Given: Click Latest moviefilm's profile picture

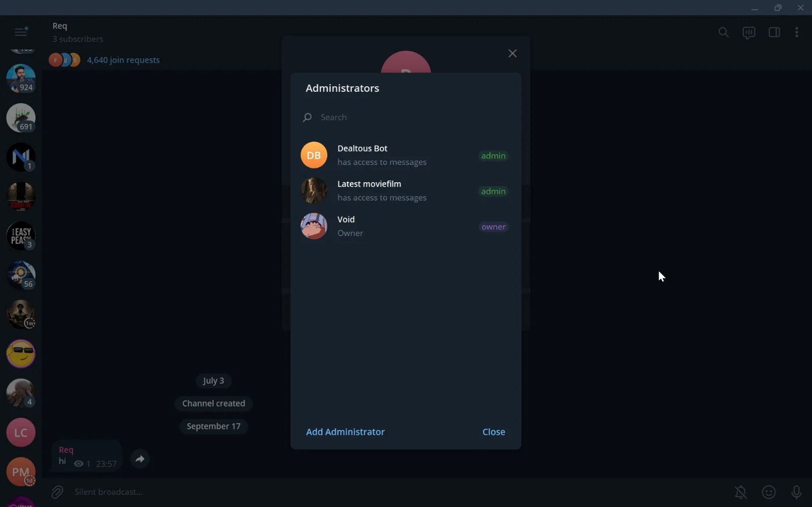Looking at the screenshot, I should coord(314,190).
